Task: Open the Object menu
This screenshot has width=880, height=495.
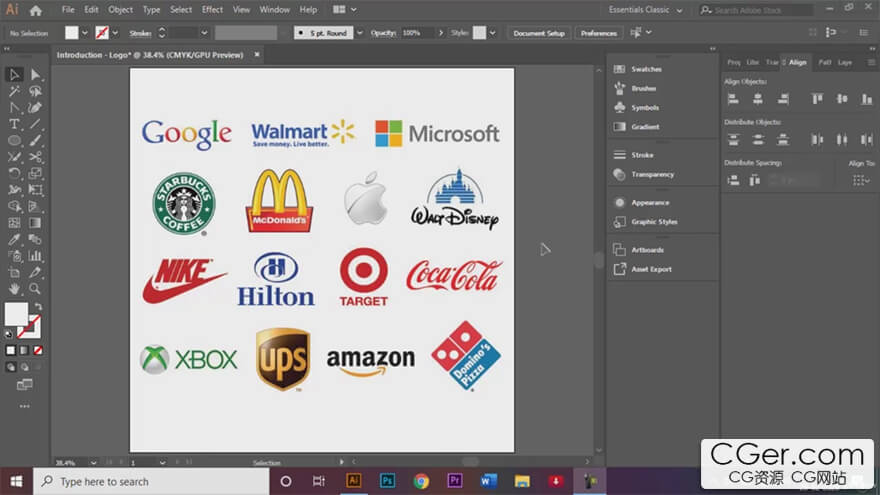Action: 121,10
